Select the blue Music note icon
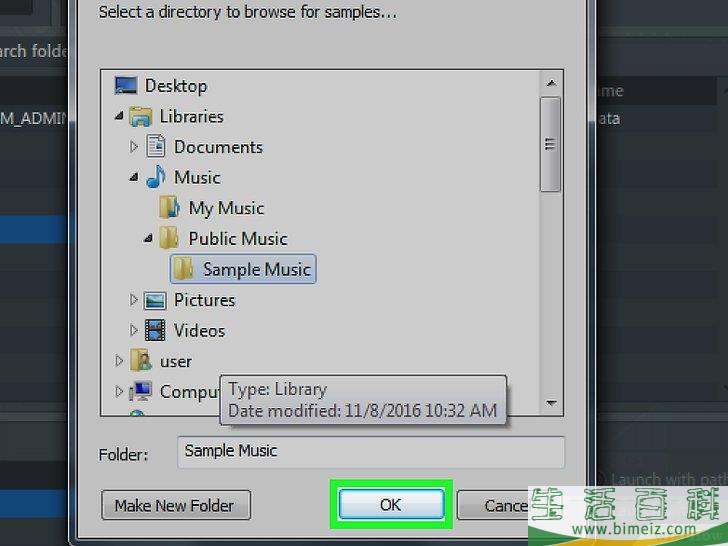The image size is (728, 546). click(x=156, y=178)
